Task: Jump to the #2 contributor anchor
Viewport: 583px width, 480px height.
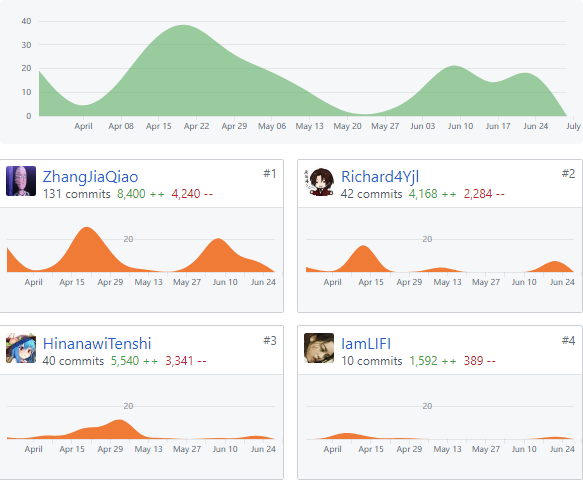Action: (x=568, y=174)
